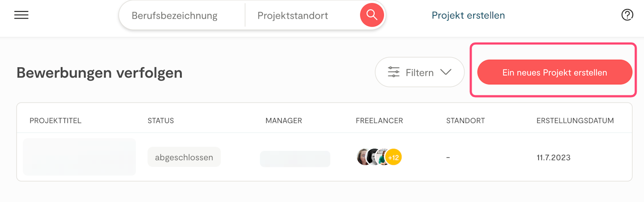644x202 pixels.
Task: Select the row date 11.7.2023
Action: (553, 158)
